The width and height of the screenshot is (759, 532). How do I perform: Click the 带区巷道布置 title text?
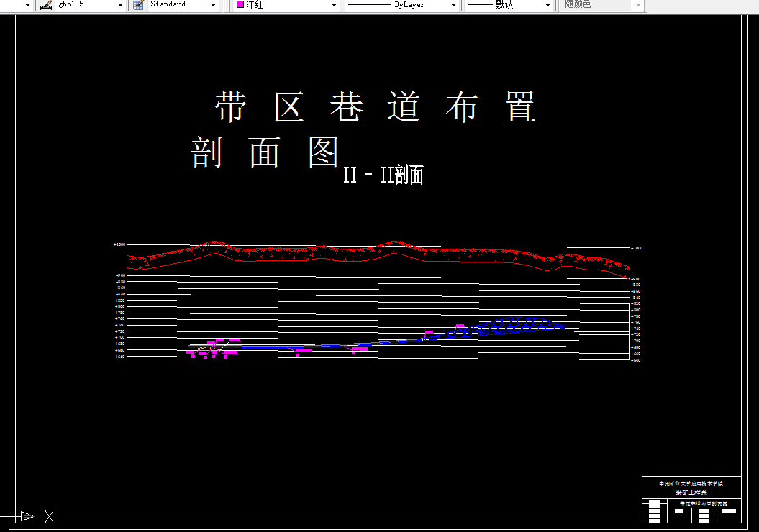pos(374,106)
